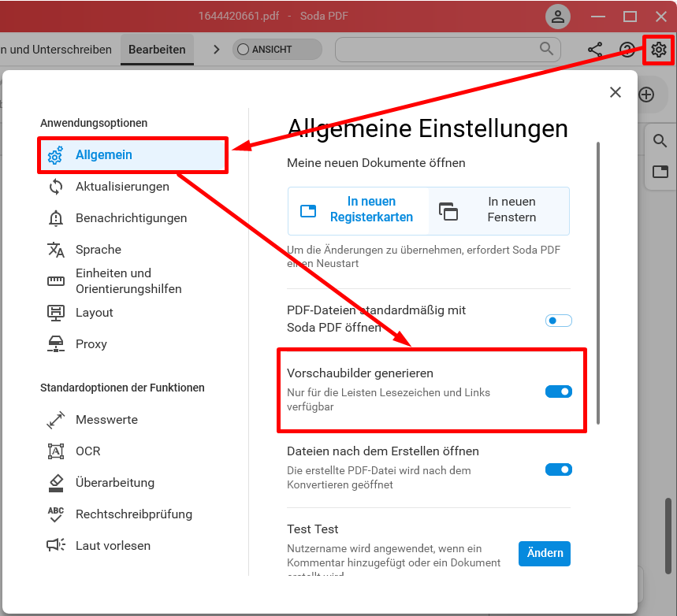Click the document window scrollbar thumb
Screen dimensions: 677x616
tap(668, 536)
